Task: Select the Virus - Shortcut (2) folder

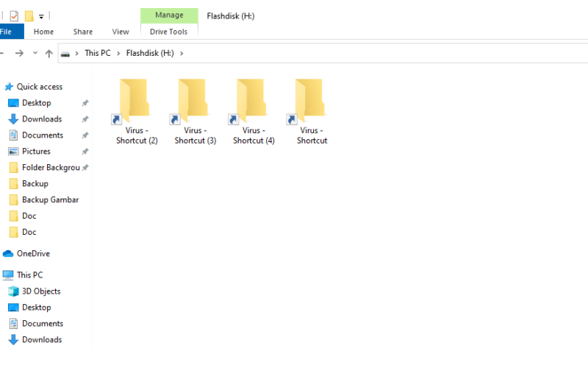Action: click(x=137, y=112)
